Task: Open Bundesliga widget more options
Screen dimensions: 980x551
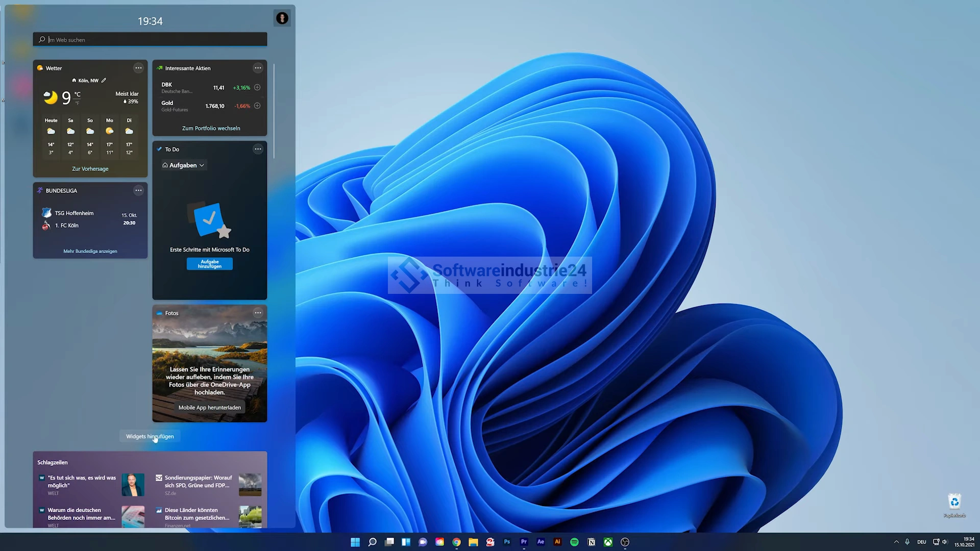Action: (138, 190)
